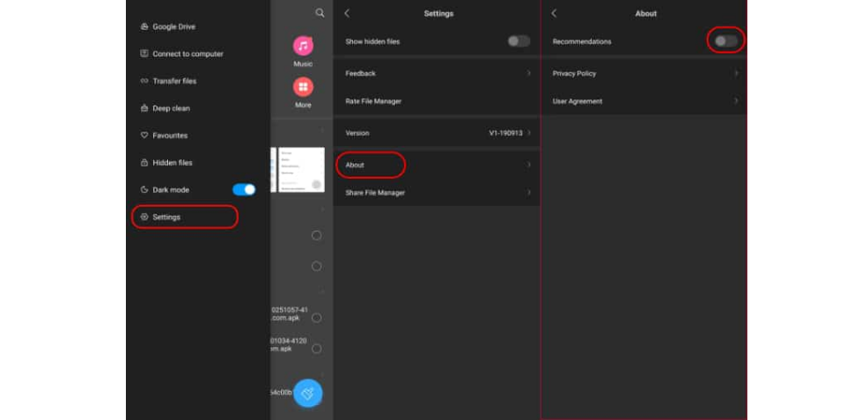Image resolution: width=868 pixels, height=420 pixels.
Task: Enable Show hidden files switch
Action: pos(519,41)
